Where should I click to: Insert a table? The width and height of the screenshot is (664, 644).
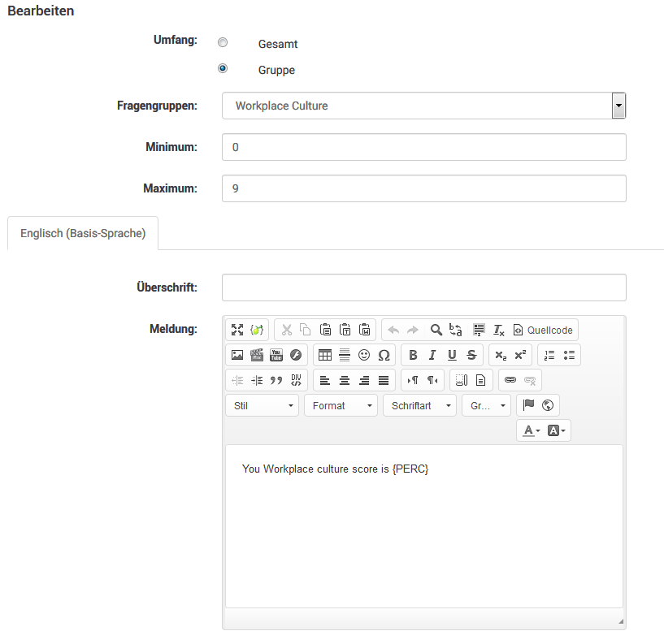[x=325, y=355]
